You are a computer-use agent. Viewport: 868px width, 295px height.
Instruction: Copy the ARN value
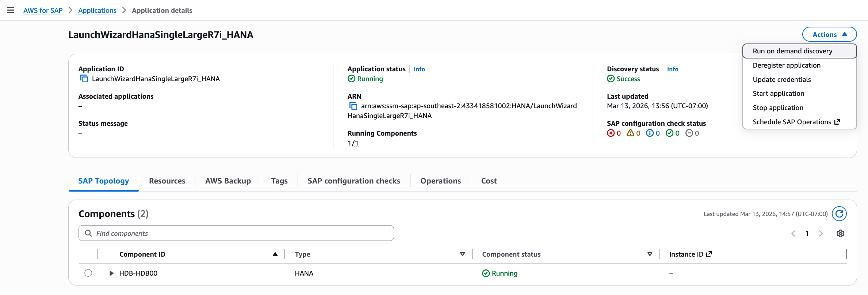click(x=353, y=106)
